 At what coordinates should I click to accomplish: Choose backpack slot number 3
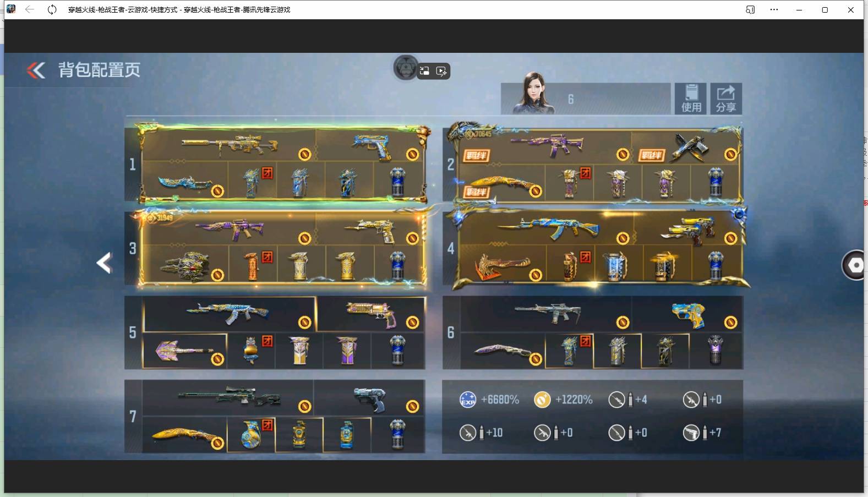[133, 248]
